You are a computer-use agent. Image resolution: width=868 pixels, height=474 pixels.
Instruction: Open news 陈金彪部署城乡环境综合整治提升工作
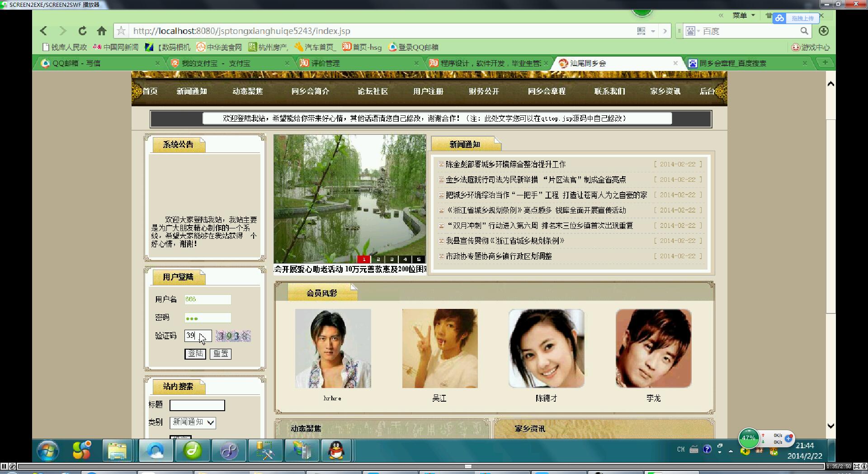tap(505, 164)
